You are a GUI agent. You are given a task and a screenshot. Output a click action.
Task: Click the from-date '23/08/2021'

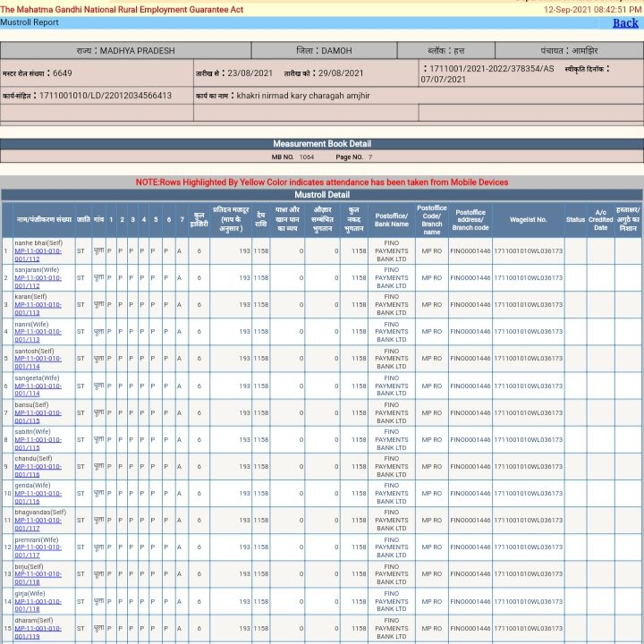pyautogui.click(x=250, y=73)
